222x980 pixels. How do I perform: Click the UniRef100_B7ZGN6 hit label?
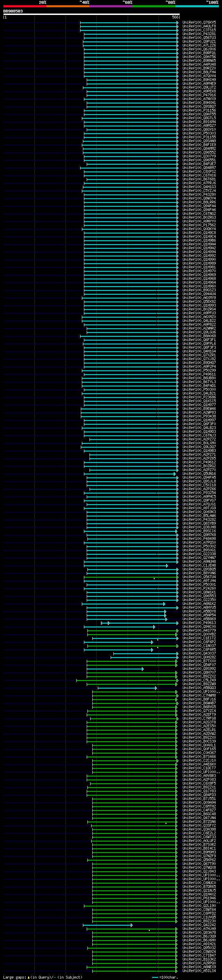pyautogui.click(x=199, y=822)
